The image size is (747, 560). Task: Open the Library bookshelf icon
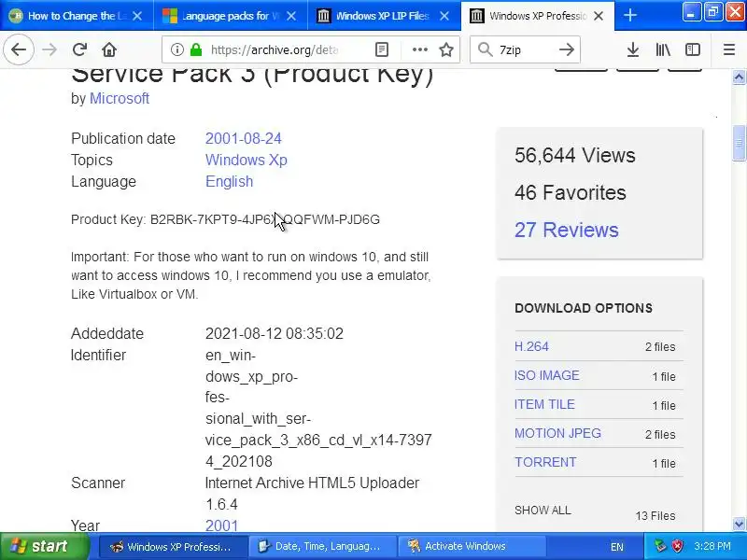pyautogui.click(x=663, y=49)
